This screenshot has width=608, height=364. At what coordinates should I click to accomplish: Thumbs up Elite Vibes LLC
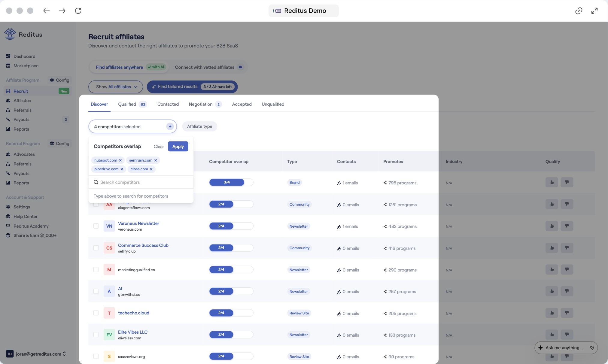[552, 335]
